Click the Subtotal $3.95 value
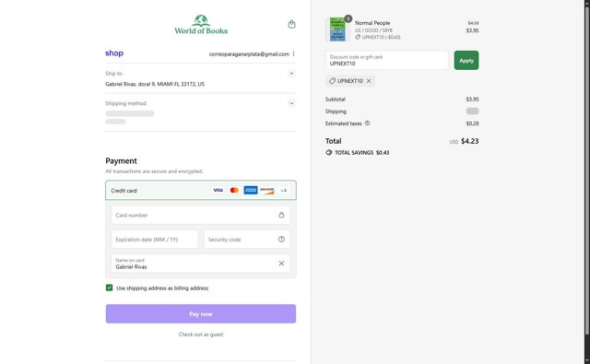Image resolution: width=590 pixels, height=364 pixels. (473, 100)
